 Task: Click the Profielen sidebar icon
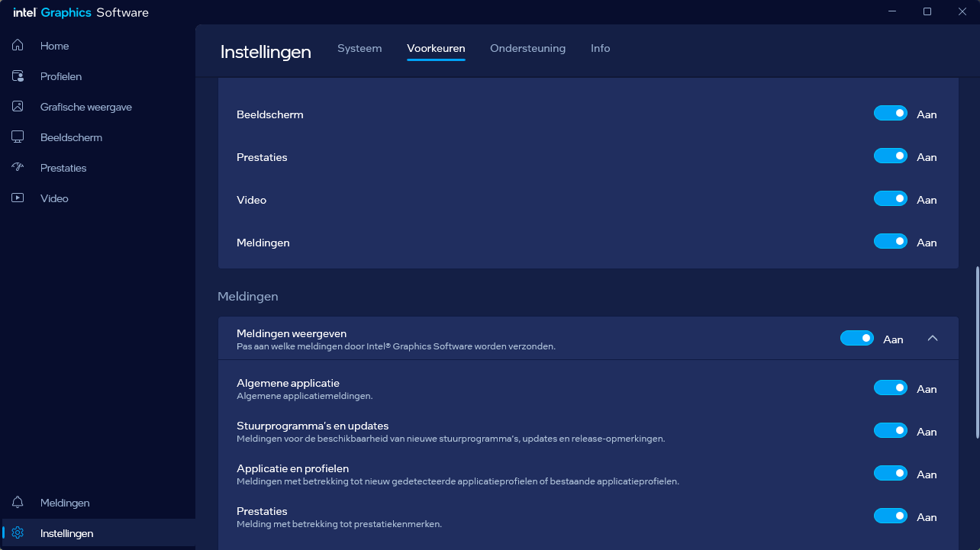click(18, 76)
